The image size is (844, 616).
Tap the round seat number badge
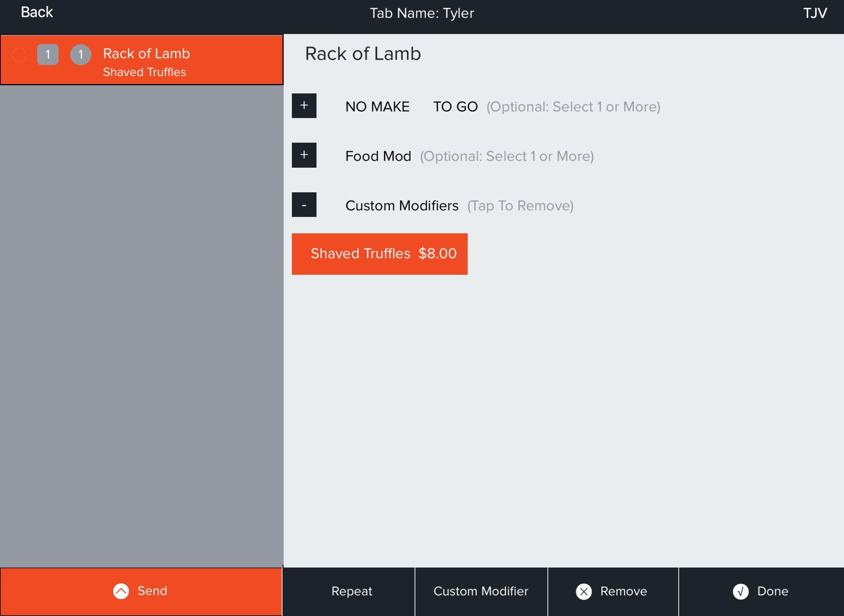pyautogui.click(x=80, y=54)
